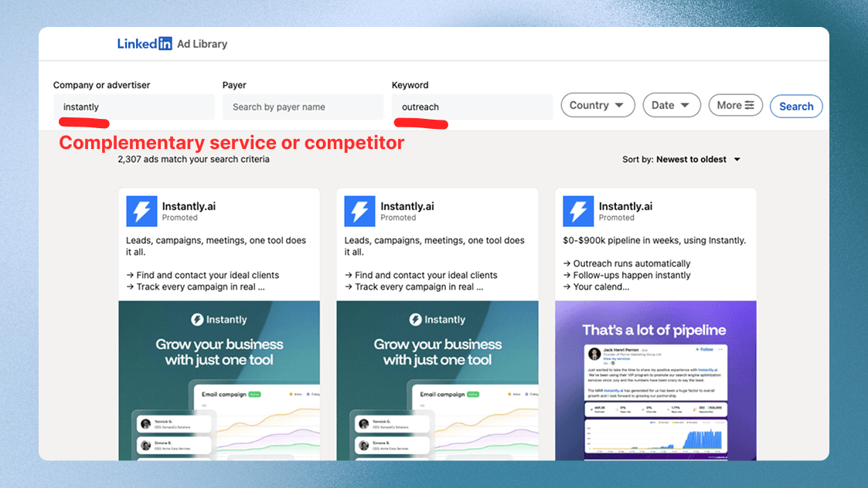Select the second ad's 'Leads, campaigns, meetings' text
The height and width of the screenshot is (488, 868).
(x=434, y=246)
